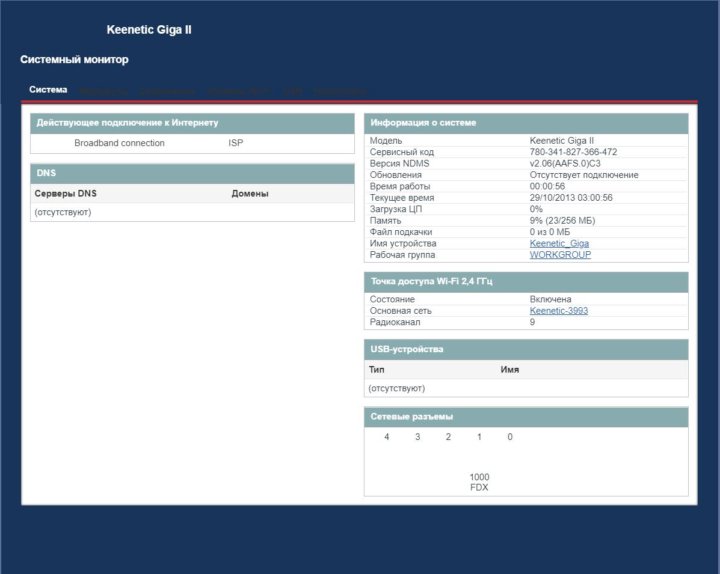Click the Keenetic Giga II page title
The width and height of the screenshot is (720, 574).
(149, 30)
